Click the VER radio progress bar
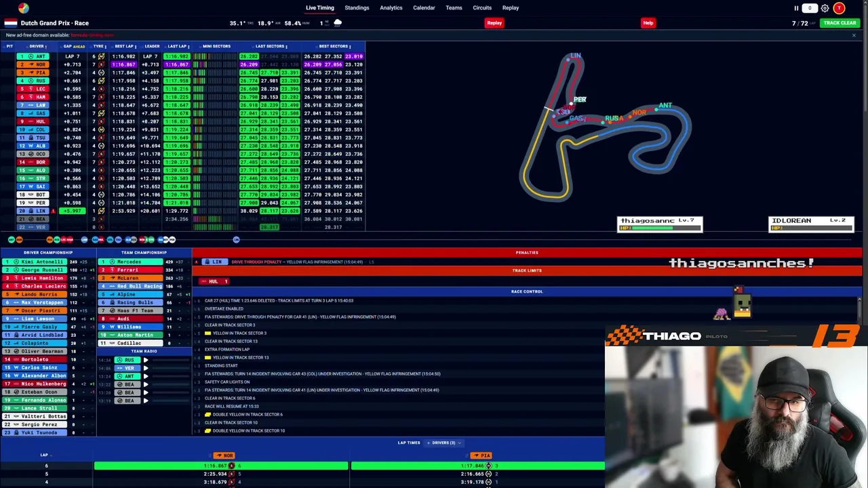 pyautogui.click(x=170, y=368)
